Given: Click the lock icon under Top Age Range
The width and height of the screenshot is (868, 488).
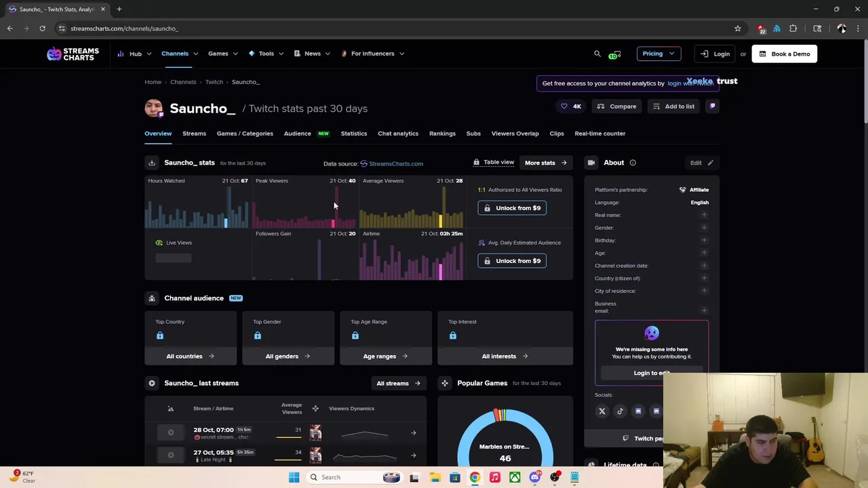Looking at the screenshot, I should pos(355,335).
